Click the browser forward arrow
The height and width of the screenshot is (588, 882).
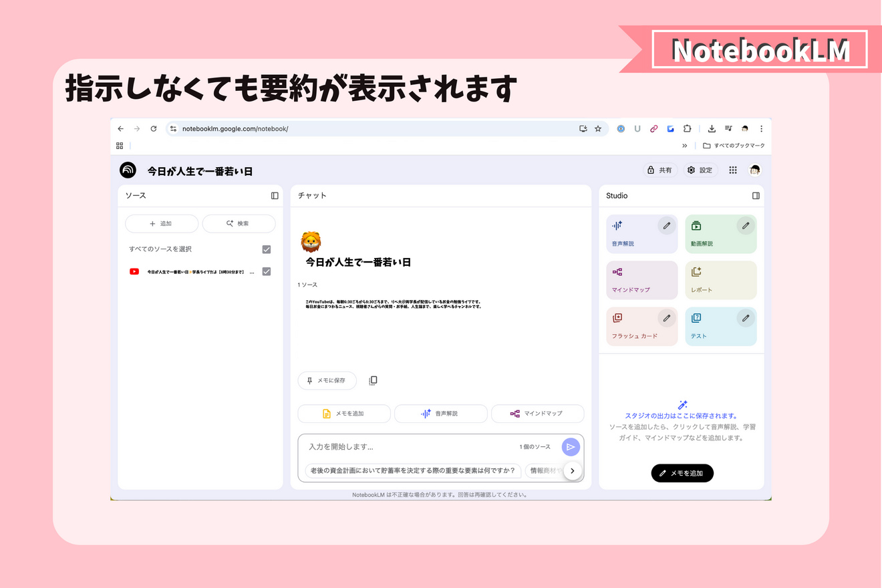[137, 129]
